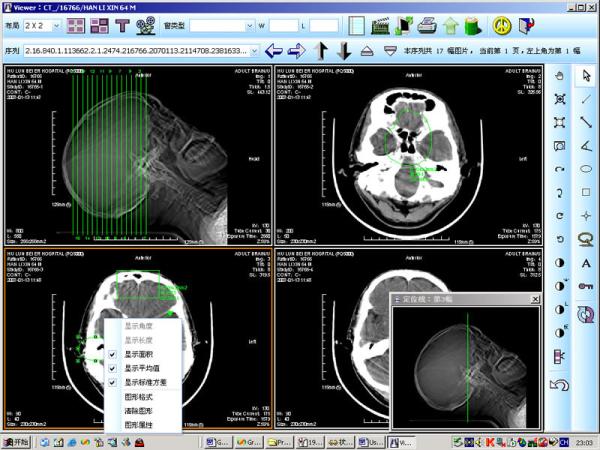
Task: Choose 清除图形 from the context menu
Action: coord(139,411)
